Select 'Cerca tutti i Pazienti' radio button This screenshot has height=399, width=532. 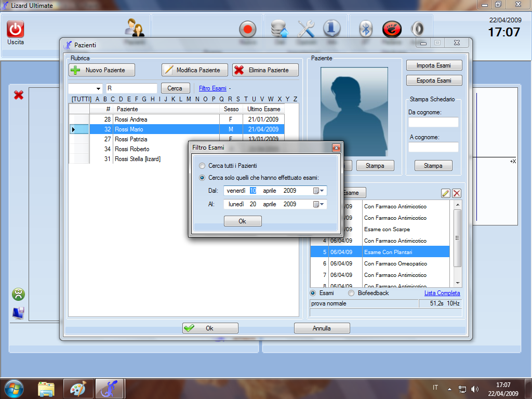(x=202, y=166)
